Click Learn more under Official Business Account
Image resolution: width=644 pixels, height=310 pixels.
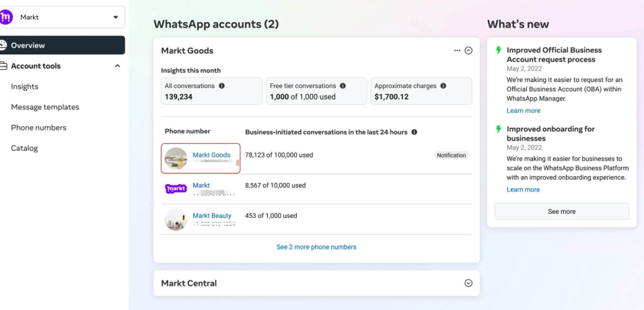click(x=524, y=111)
